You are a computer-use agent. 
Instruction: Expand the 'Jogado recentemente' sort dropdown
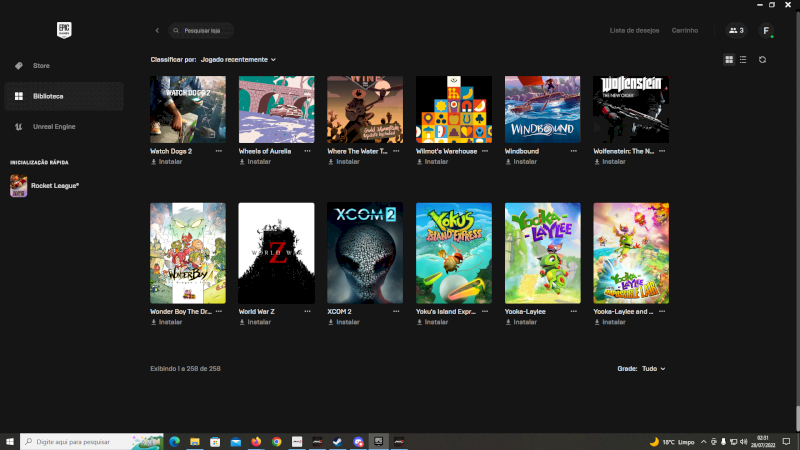[238, 60]
